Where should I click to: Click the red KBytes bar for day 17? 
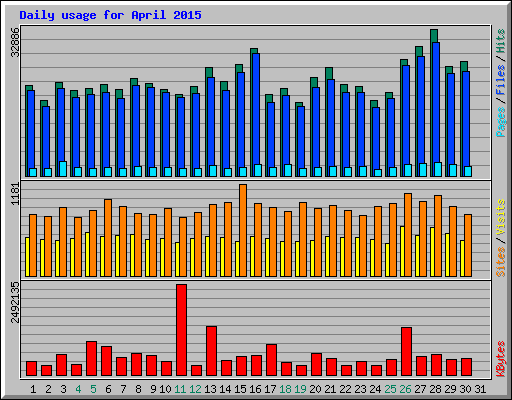(x=272, y=360)
